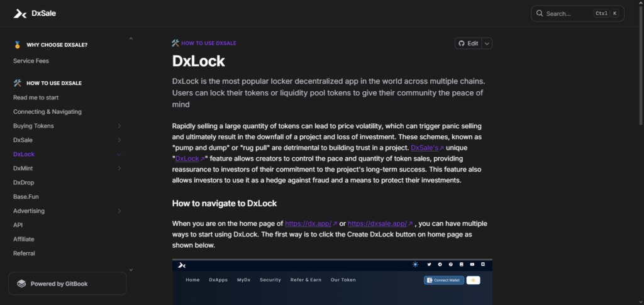Click the Ctrl K shortcut badge
The height and width of the screenshot is (305, 644).
click(x=606, y=14)
